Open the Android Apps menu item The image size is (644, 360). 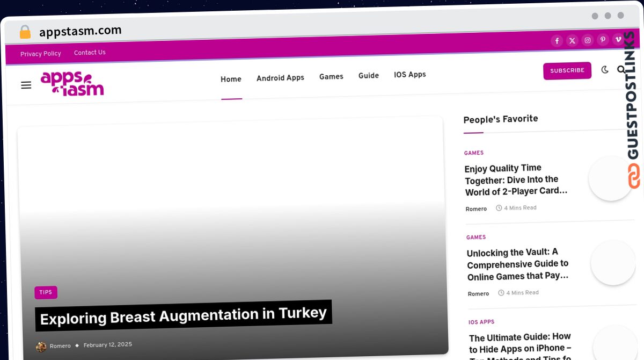(280, 78)
